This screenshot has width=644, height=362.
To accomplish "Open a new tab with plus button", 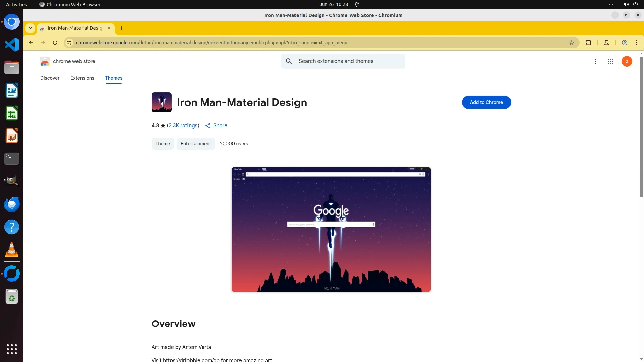I will pyautogui.click(x=121, y=28).
